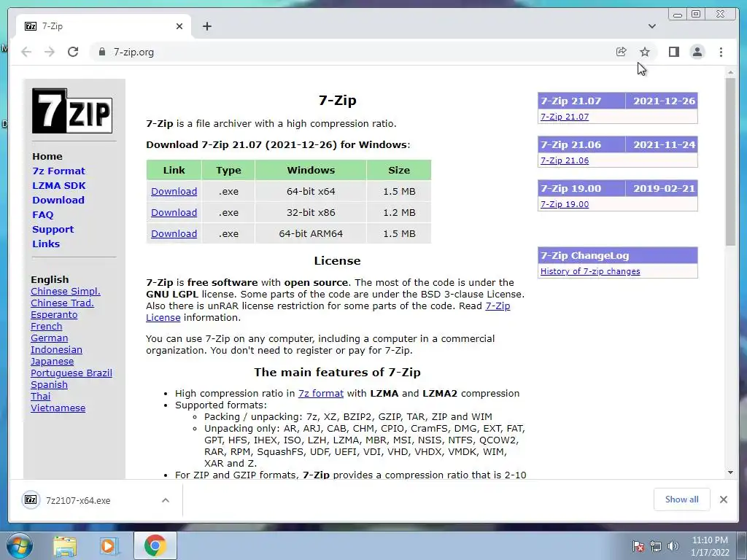This screenshot has height=560, width=747.
Task: Go back with the browser back arrow
Action: [26, 52]
